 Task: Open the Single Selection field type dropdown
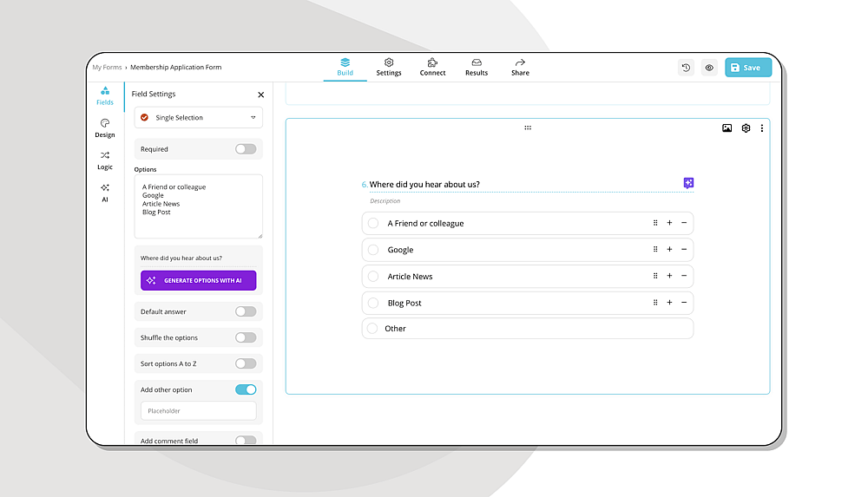point(198,117)
